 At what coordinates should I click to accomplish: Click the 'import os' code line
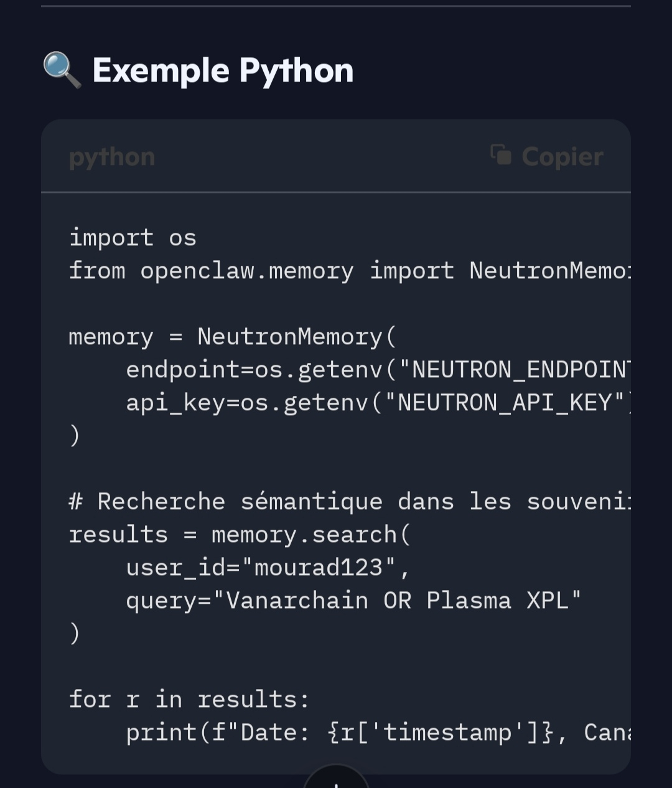pos(133,238)
